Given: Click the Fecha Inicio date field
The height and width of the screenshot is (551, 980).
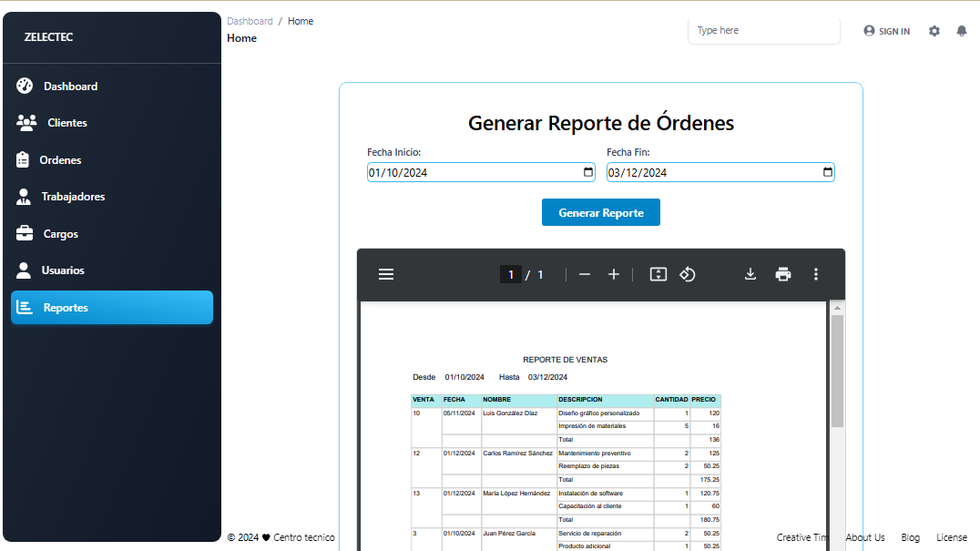Looking at the screenshot, I should pyautogui.click(x=481, y=172).
